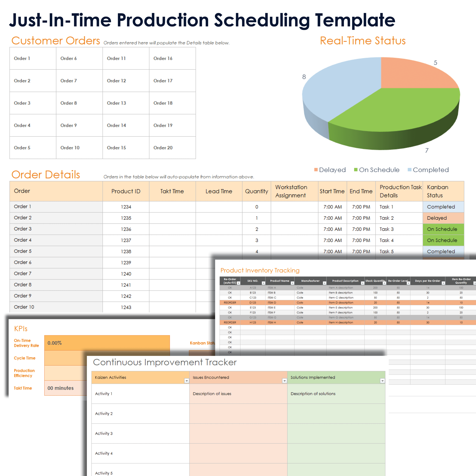The height and width of the screenshot is (476, 476).
Task: Click the On-Time Delivery Rate value 0.00%
Action: pos(107,343)
